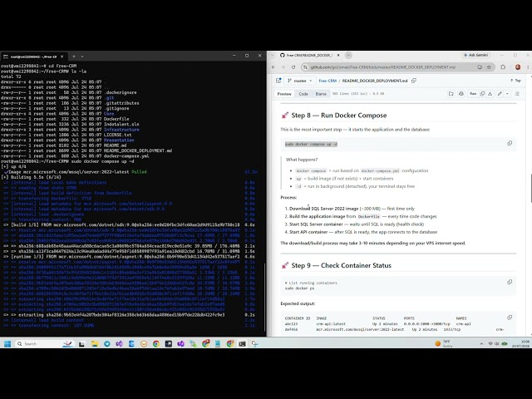Switch to the Blame tab
Screen dimensions: 532x399
321,94
